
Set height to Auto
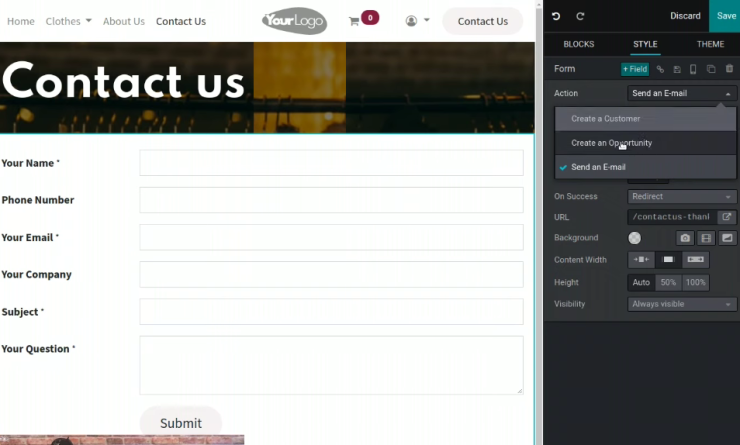tap(641, 282)
